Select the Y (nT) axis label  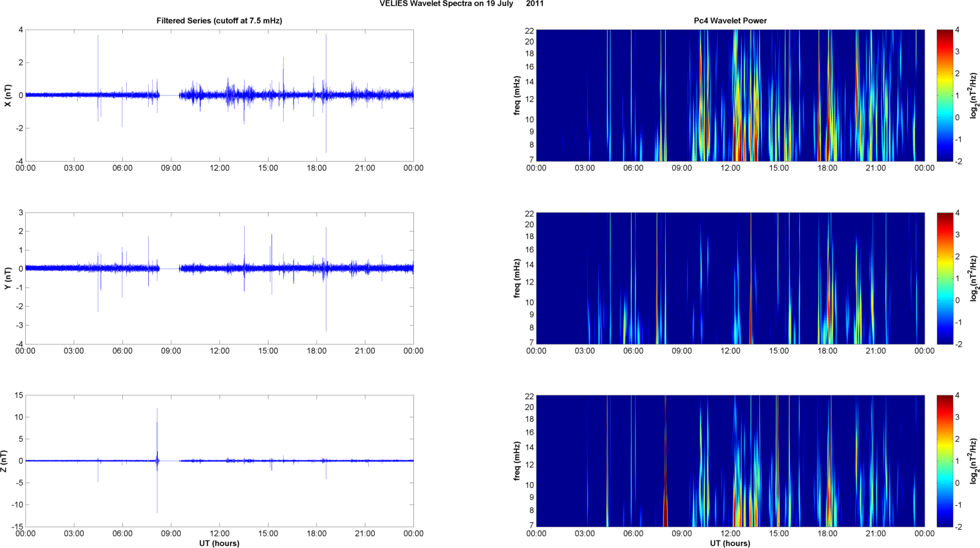coord(8,278)
